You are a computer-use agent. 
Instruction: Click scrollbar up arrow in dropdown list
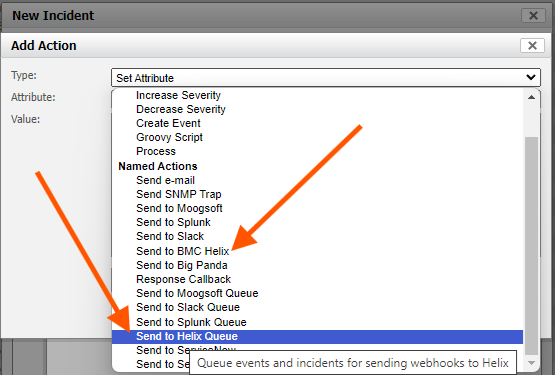[x=531, y=97]
